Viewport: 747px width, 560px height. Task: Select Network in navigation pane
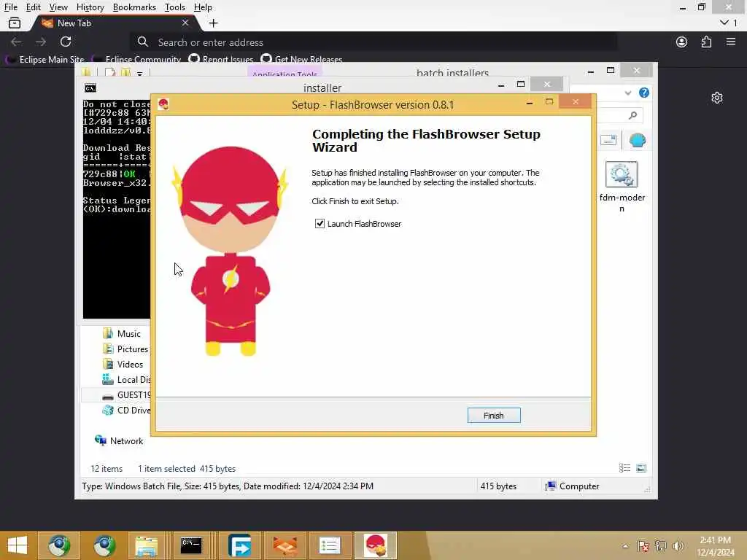pyautogui.click(x=119, y=440)
